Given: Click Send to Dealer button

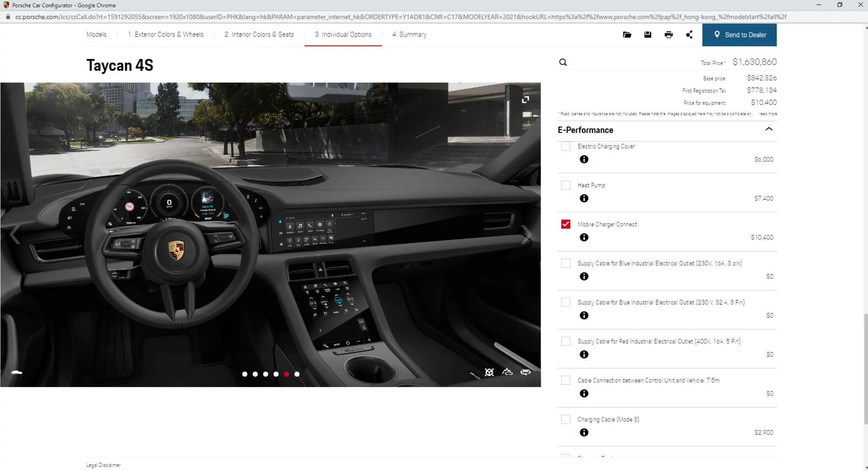Looking at the screenshot, I should tap(739, 35).
